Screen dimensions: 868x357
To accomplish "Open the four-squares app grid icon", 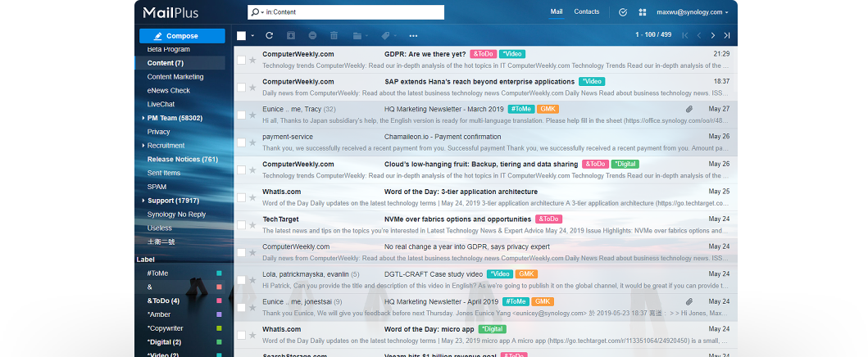I will pyautogui.click(x=642, y=12).
